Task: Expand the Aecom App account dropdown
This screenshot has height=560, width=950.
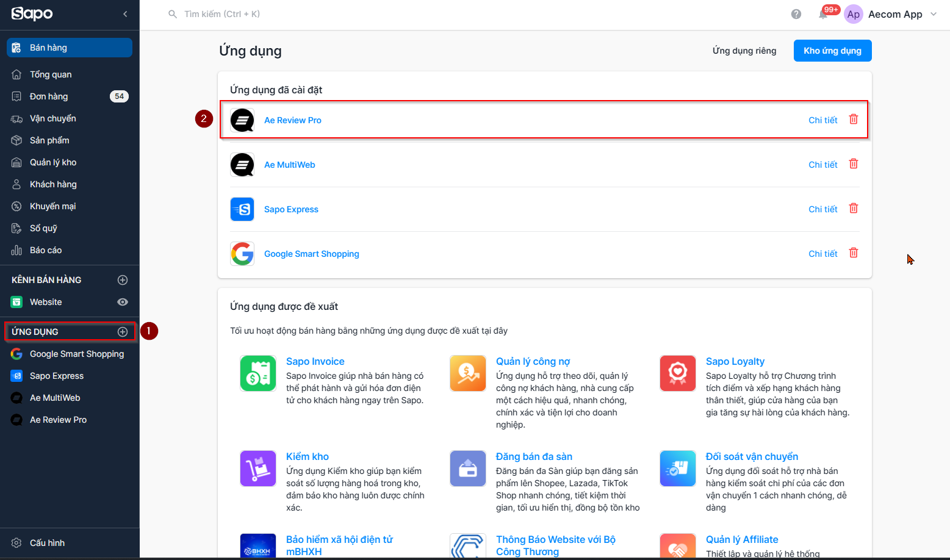Action: click(934, 14)
